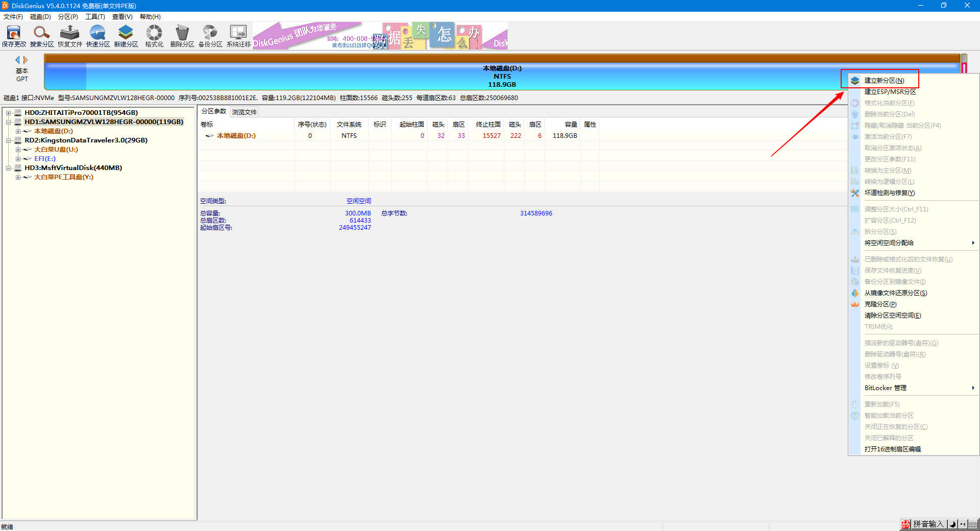Go to previous disk with left arrow
The image size is (980, 531).
tap(18, 60)
